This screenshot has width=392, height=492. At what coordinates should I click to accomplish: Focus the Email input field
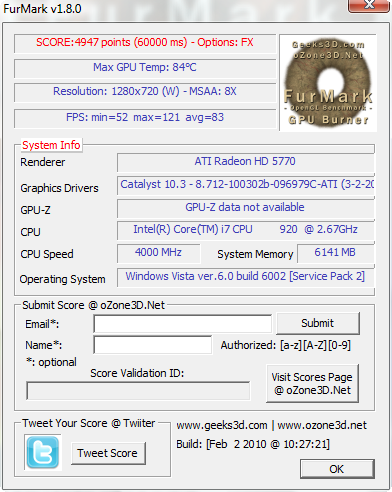[183, 324]
